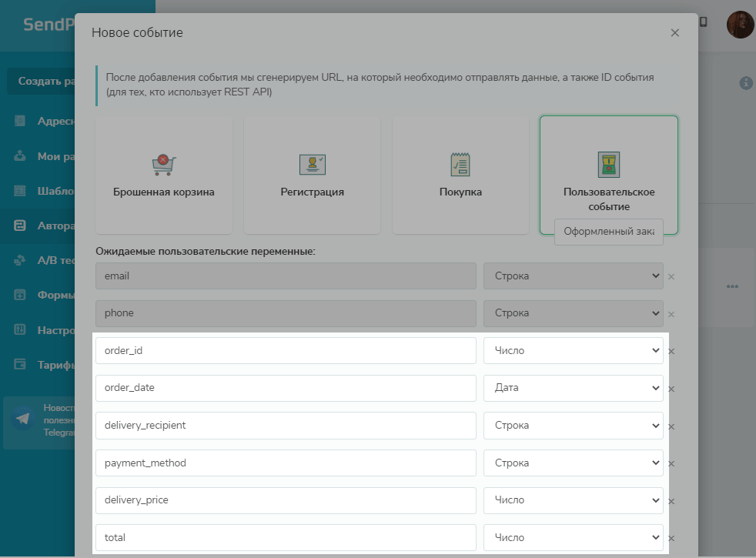Click the total variable name field

(286, 537)
